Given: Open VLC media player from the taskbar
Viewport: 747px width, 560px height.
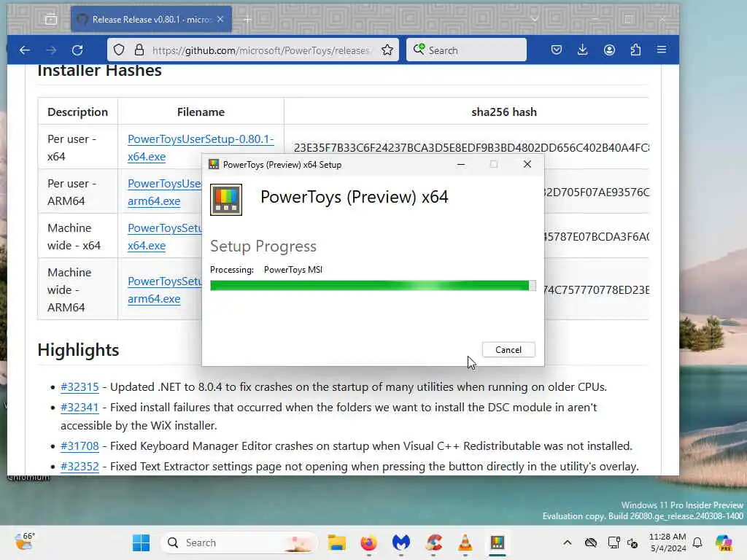Looking at the screenshot, I should click(x=465, y=542).
